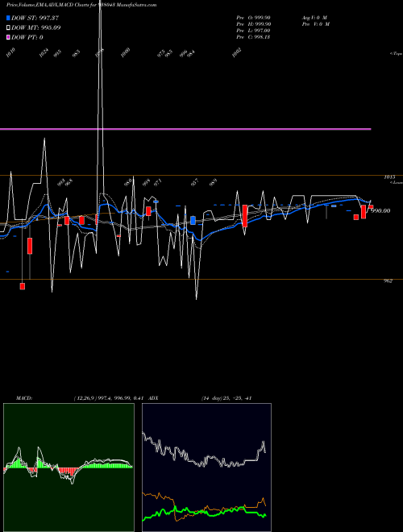The image size is (403, 532).
Task: Click the 1010 top label at chart start
Action: click(x=10, y=52)
